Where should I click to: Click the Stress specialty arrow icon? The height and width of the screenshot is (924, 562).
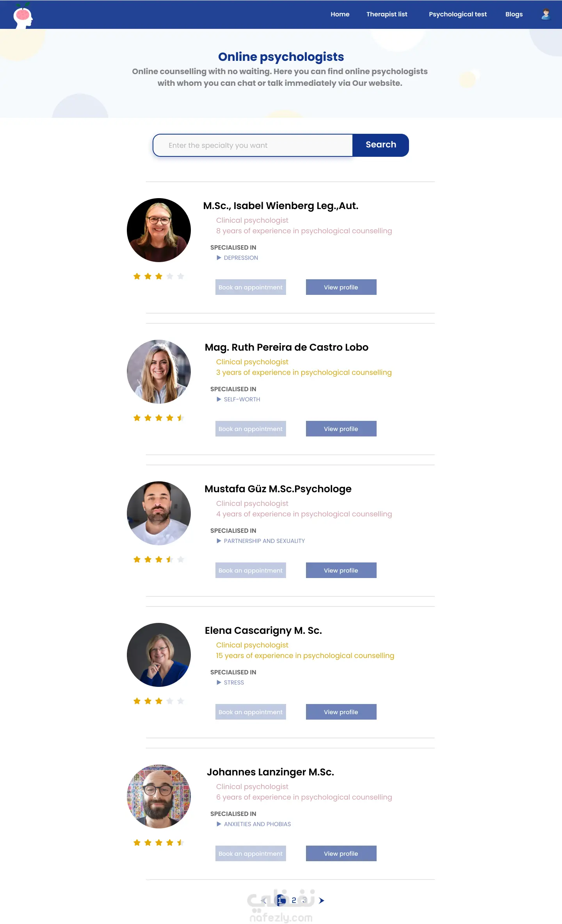tap(219, 683)
